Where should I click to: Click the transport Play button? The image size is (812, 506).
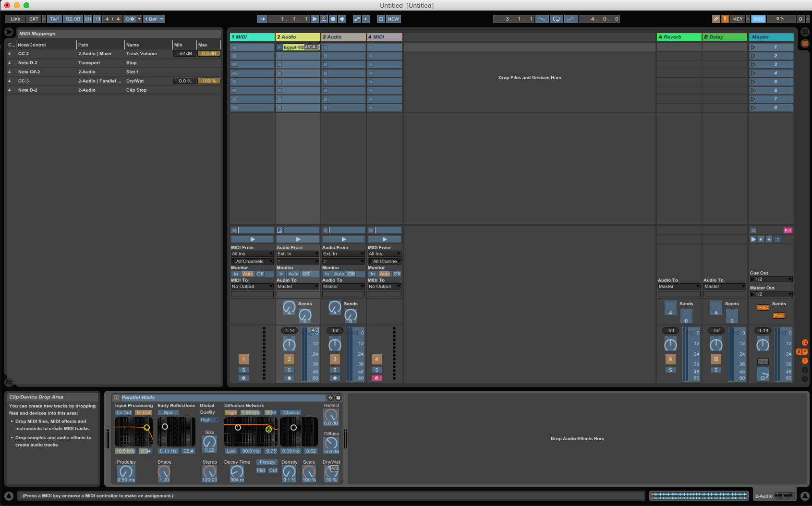tap(315, 19)
